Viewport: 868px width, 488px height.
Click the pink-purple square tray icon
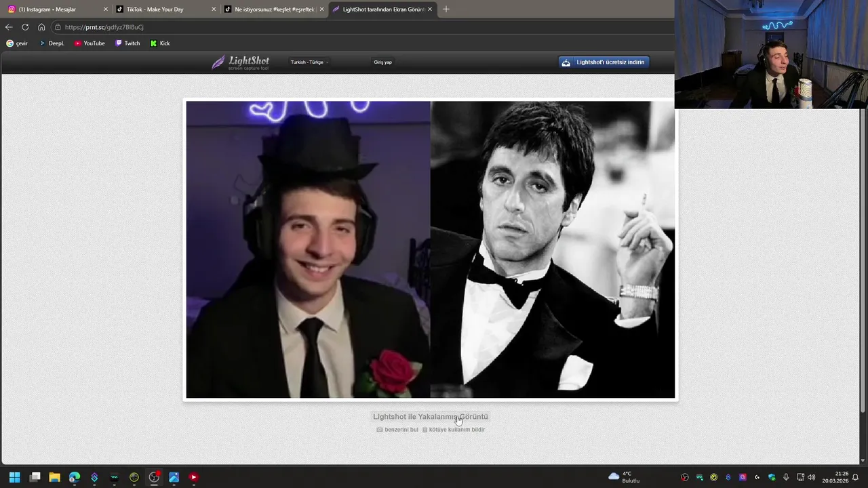(743, 477)
